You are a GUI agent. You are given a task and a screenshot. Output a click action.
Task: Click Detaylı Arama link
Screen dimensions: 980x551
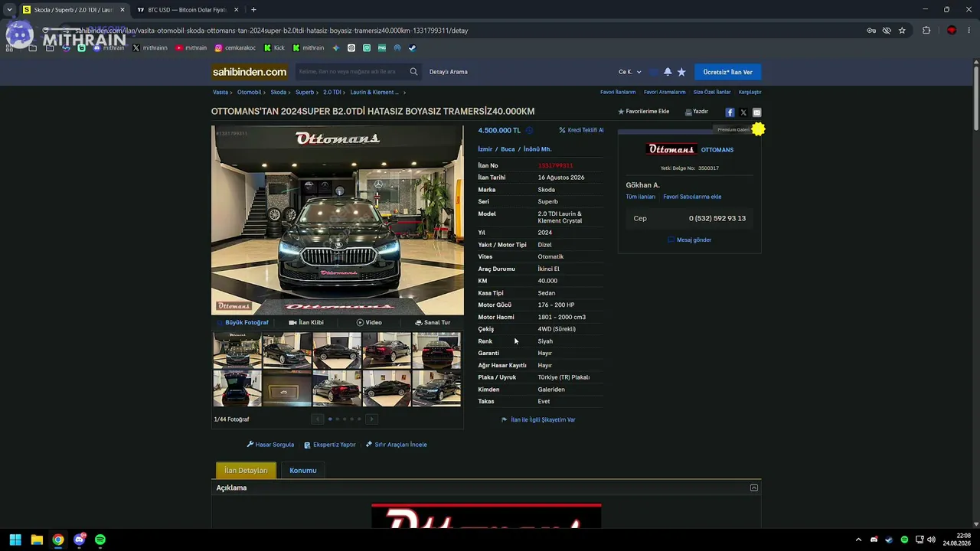tap(449, 72)
